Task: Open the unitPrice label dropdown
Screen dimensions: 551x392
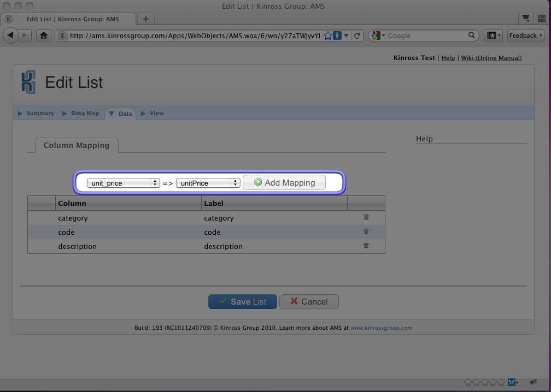Action: pyautogui.click(x=208, y=183)
